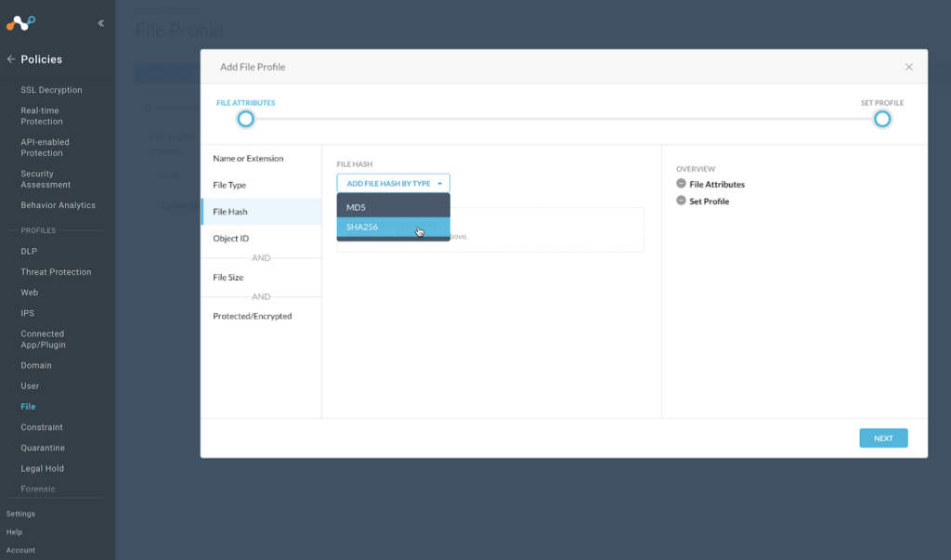Click the Set Profile step circle
This screenshot has width=951, height=560.
pyautogui.click(x=882, y=119)
